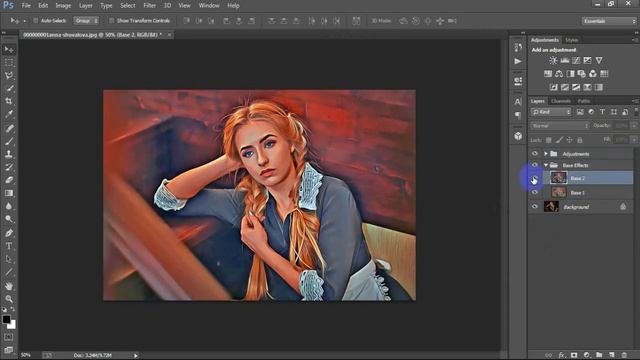Select the Hand tool
Screen dimensions: 640x360
(x=9, y=286)
